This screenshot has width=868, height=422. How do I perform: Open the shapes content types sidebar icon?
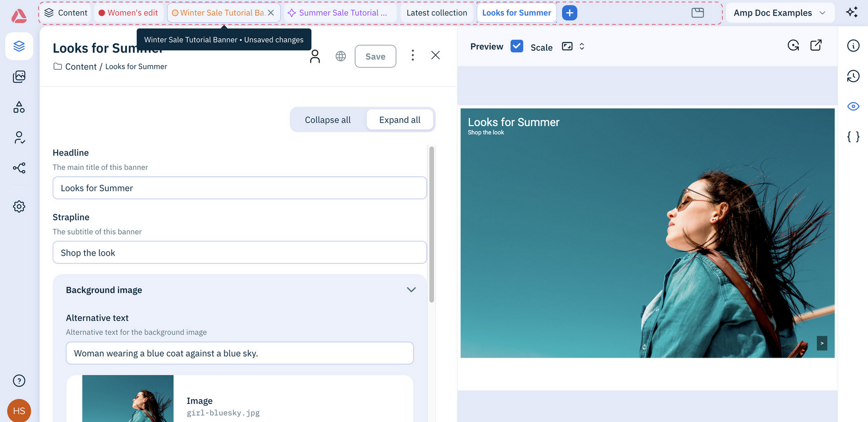click(x=19, y=107)
